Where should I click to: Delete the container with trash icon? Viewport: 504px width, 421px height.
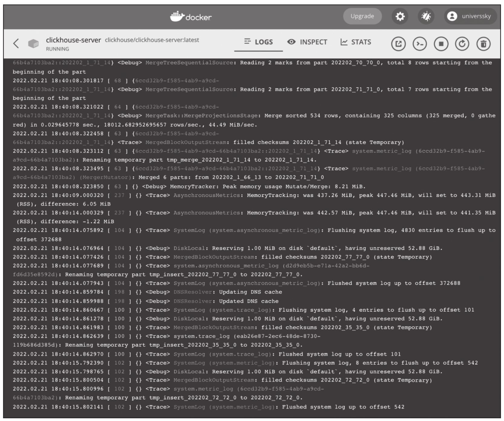tap(483, 44)
